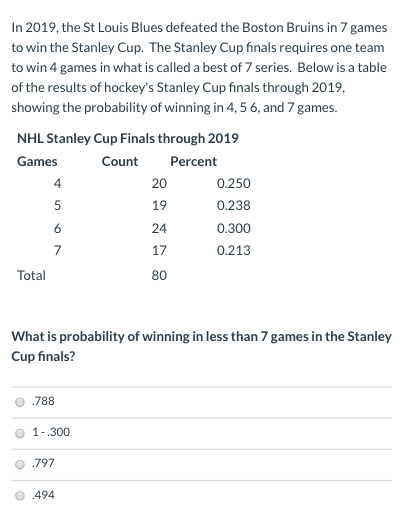The height and width of the screenshot is (521, 403).
Task: Choose the 1 - .300 radio option
Action: 20,433
